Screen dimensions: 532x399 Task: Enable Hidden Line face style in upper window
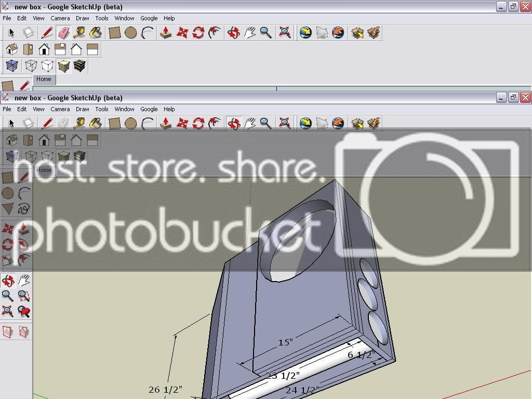(47, 65)
